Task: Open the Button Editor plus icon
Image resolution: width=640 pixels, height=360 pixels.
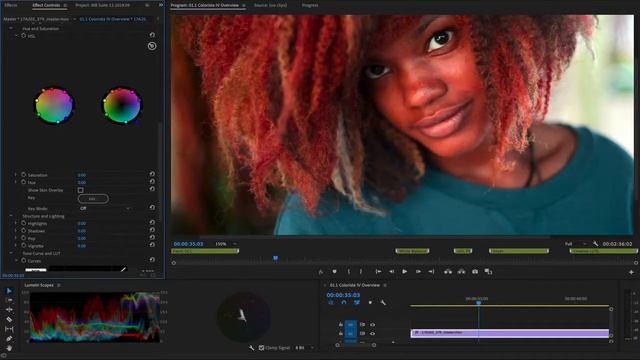Action: tap(631, 272)
